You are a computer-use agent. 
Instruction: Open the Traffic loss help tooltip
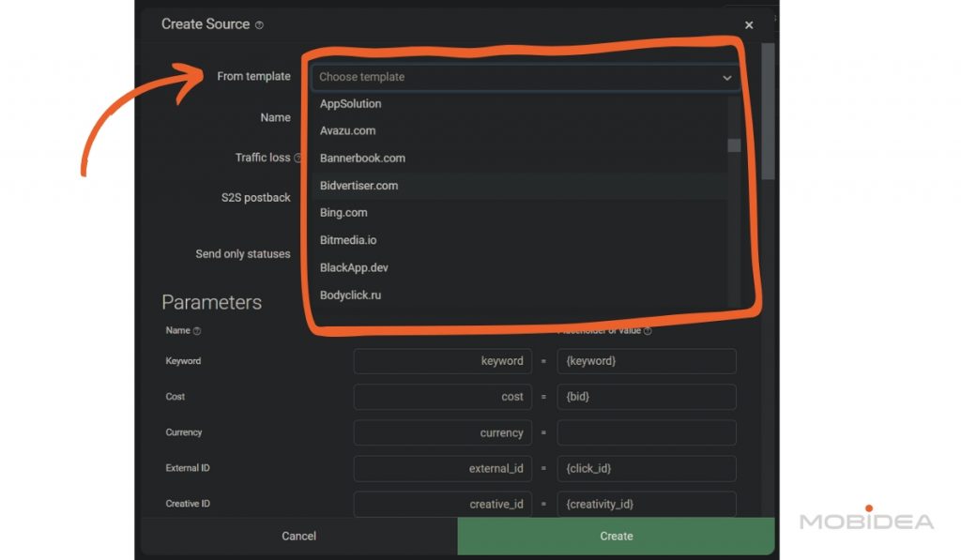[299, 158]
